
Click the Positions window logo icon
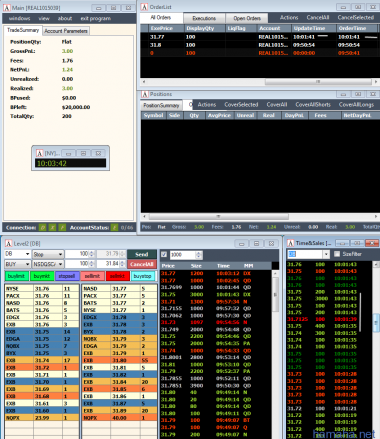pos(144,94)
